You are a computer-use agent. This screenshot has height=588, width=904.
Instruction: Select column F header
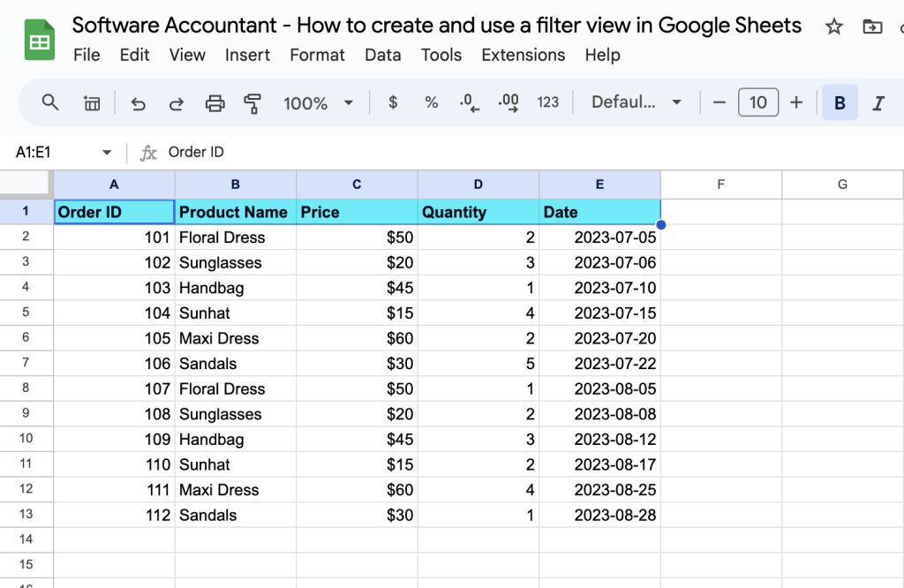tap(720, 185)
